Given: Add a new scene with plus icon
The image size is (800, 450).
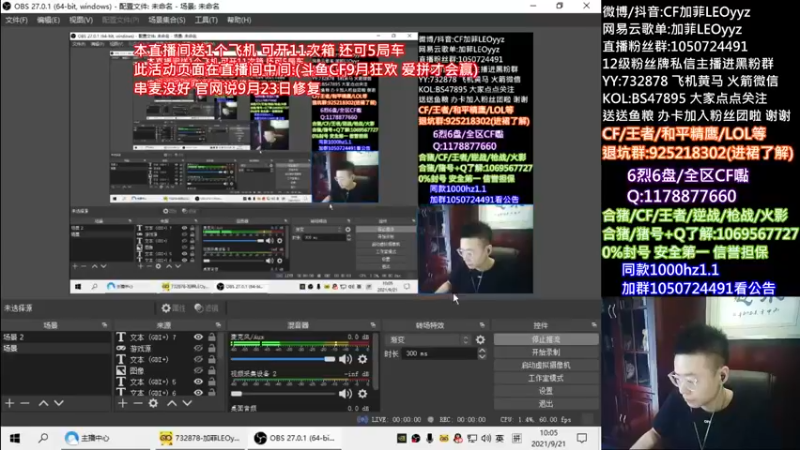Looking at the screenshot, I should 10,403.
